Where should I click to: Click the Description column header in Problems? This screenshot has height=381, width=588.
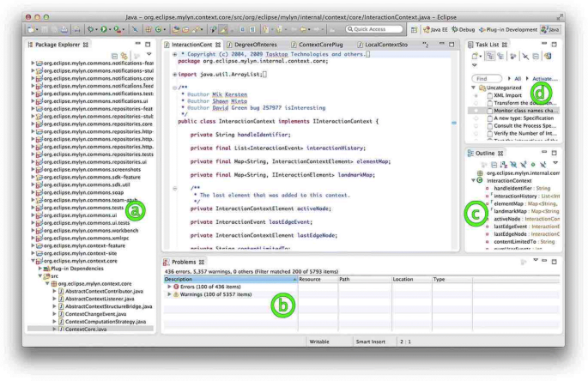[179, 279]
